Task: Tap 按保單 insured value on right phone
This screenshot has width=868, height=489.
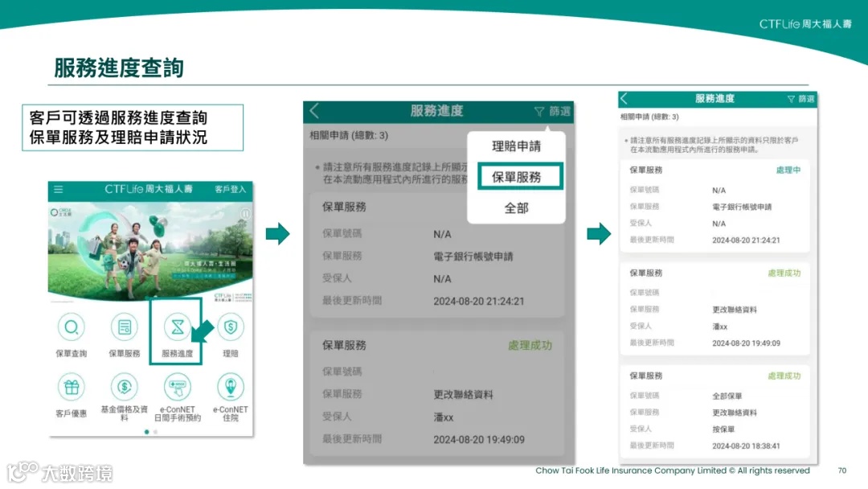Action: (723, 429)
